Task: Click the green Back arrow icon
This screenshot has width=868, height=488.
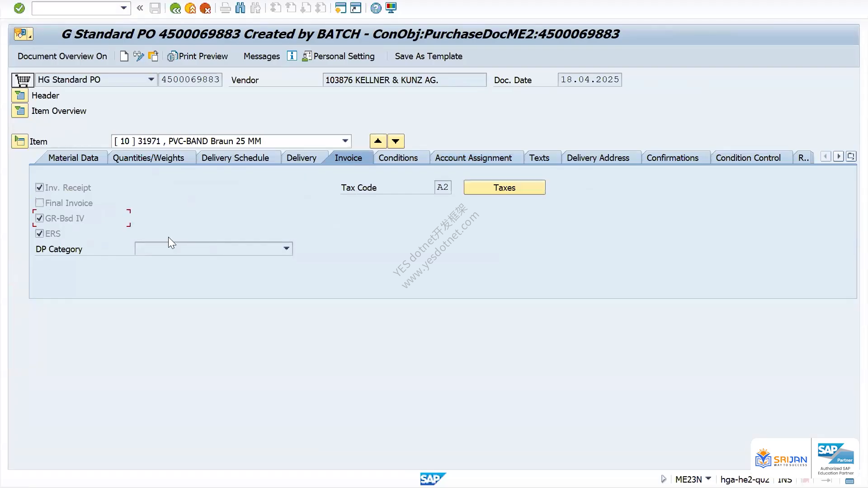Action: [175, 8]
